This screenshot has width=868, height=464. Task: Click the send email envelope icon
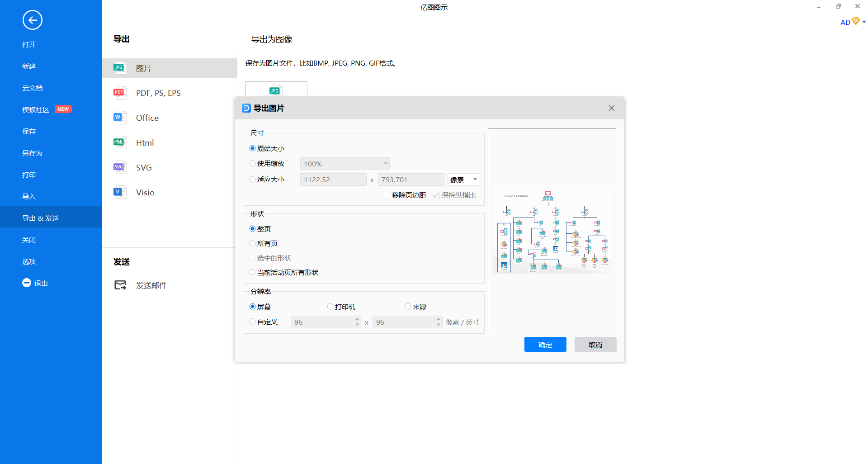coord(120,285)
